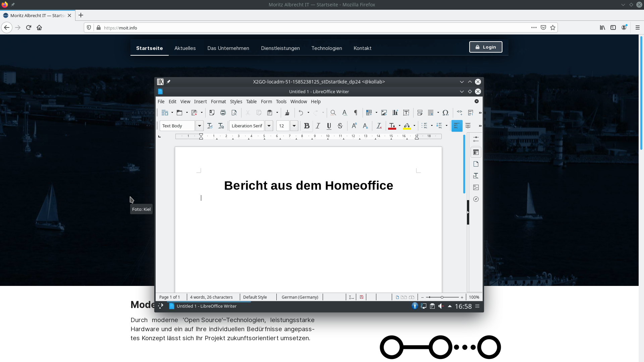The width and height of the screenshot is (644, 362).
Task: Adjust the zoom slider in status bar
Action: click(x=442, y=297)
